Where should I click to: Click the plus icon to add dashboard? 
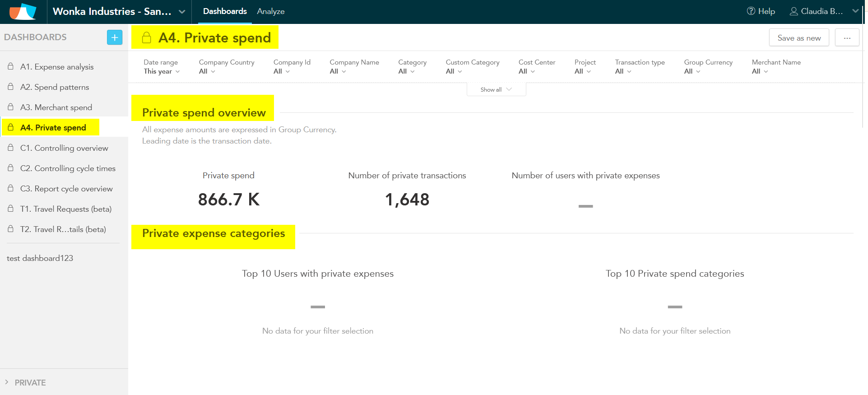click(115, 37)
